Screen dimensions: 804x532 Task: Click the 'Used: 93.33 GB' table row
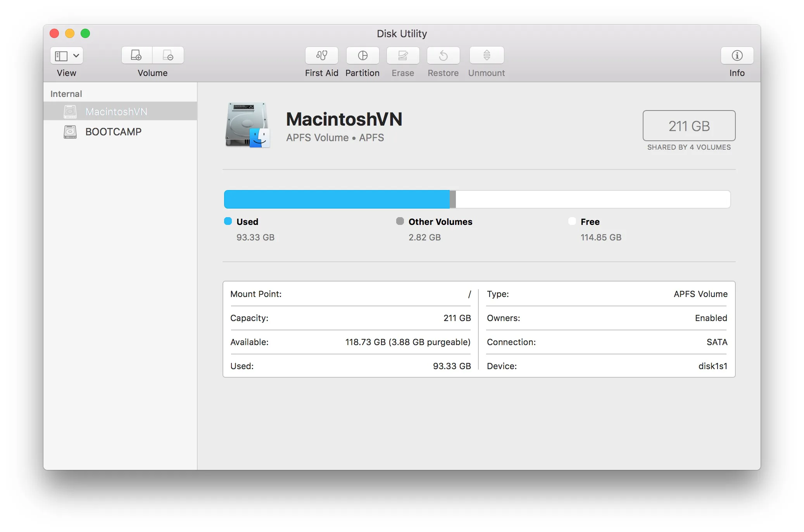[x=350, y=366]
